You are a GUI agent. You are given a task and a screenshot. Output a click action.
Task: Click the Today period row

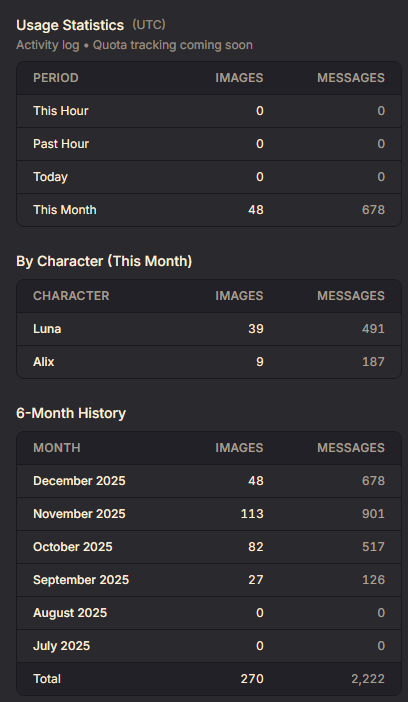pos(209,177)
